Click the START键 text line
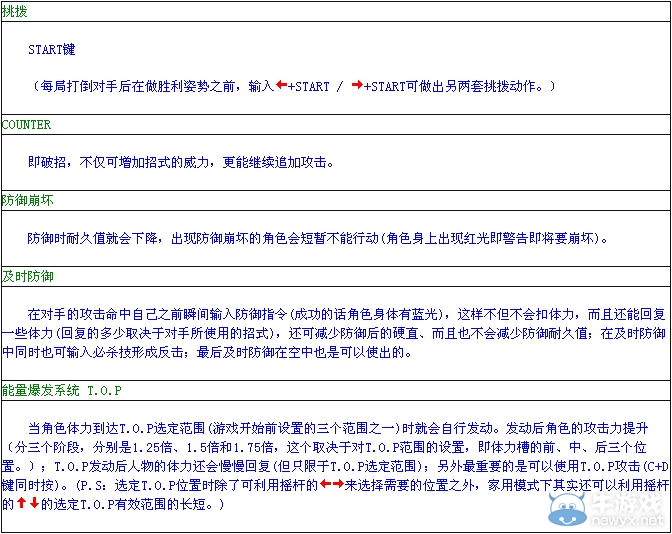This screenshot has width=672, height=534. pyautogui.click(x=52, y=50)
